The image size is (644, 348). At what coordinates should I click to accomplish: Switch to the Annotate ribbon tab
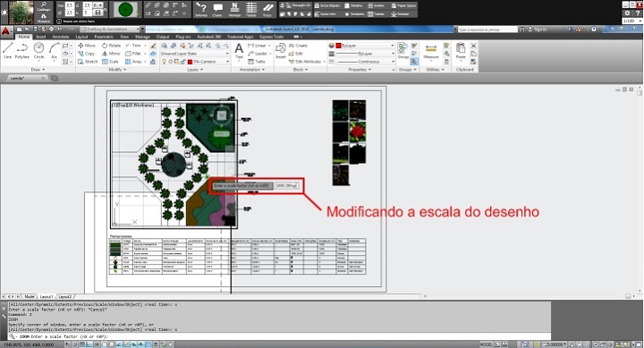(x=61, y=37)
